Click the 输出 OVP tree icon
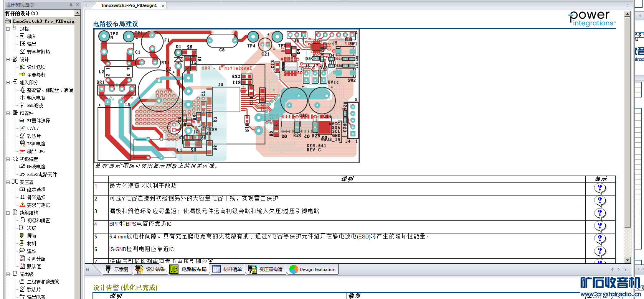This screenshot has width=644, height=299. [22, 151]
